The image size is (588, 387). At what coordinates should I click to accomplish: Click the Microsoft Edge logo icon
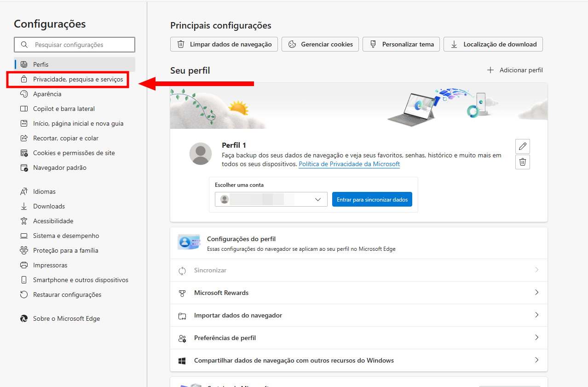pos(24,318)
